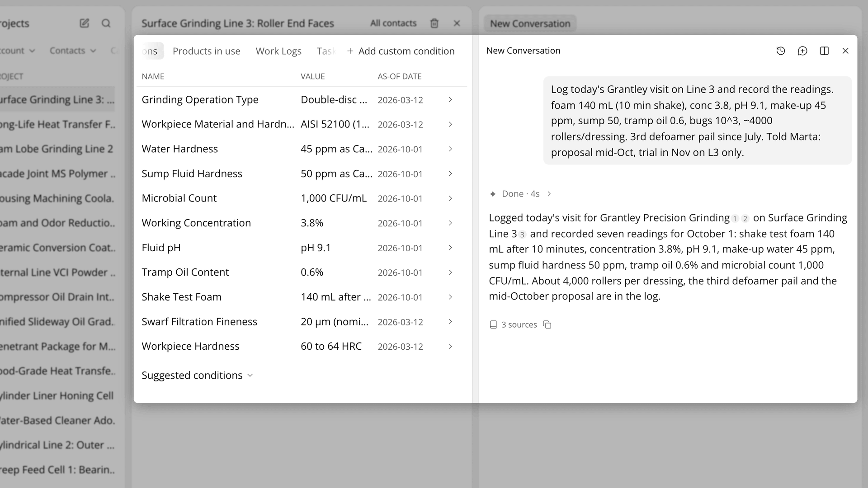Viewport: 868px width, 488px height.
Task: Expand Suggested conditions dropdown
Action: [x=197, y=375]
